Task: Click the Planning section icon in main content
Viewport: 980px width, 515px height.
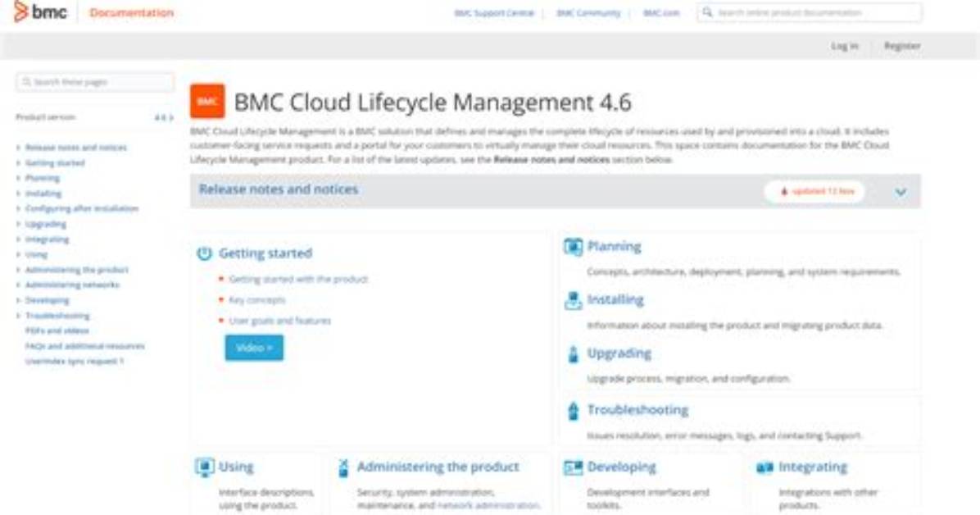Action: click(x=573, y=247)
